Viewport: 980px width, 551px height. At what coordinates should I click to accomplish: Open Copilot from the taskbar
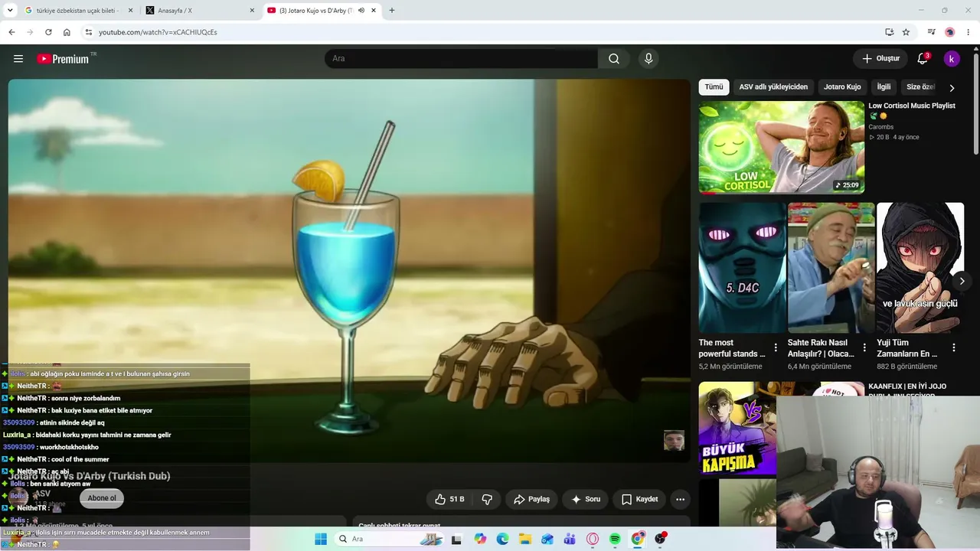(x=480, y=539)
